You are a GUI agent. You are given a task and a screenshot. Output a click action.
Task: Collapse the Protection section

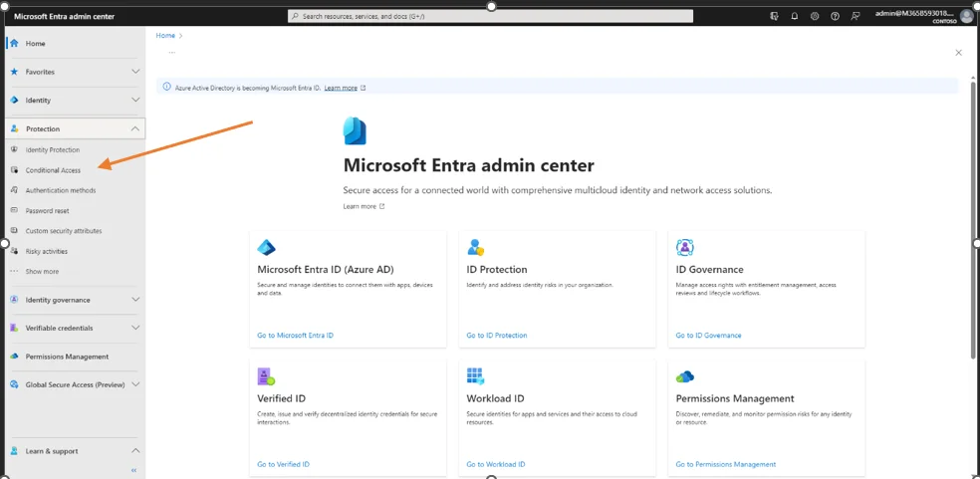tap(135, 128)
